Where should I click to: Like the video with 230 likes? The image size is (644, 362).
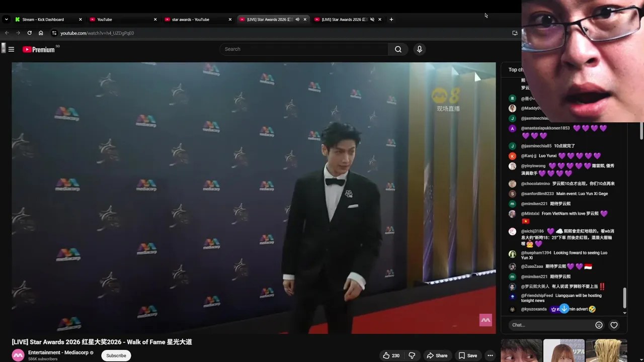(x=391, y=355)
